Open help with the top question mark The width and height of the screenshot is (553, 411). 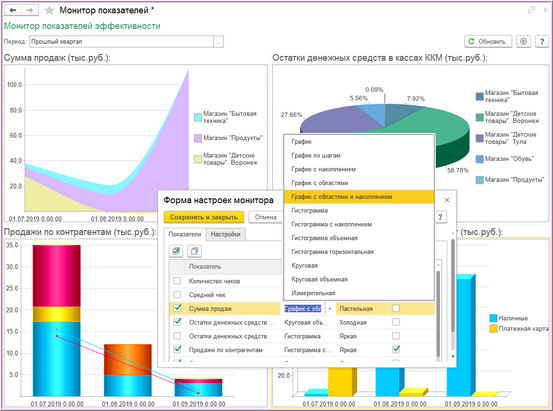click(542, 41)
